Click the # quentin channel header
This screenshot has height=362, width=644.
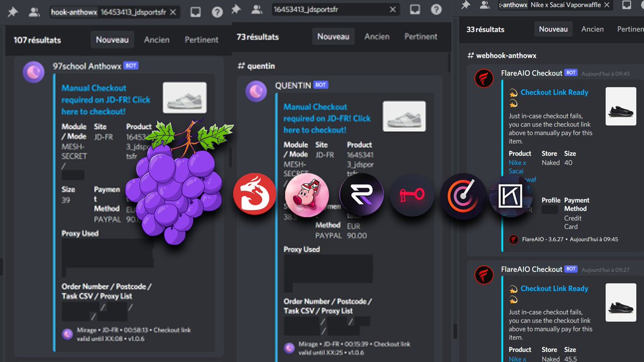[256, 66]
